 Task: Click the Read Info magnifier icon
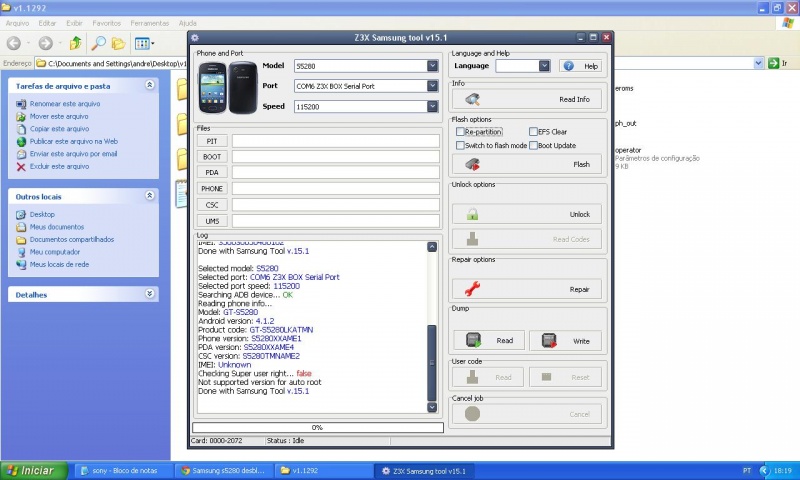click(472, 99)
